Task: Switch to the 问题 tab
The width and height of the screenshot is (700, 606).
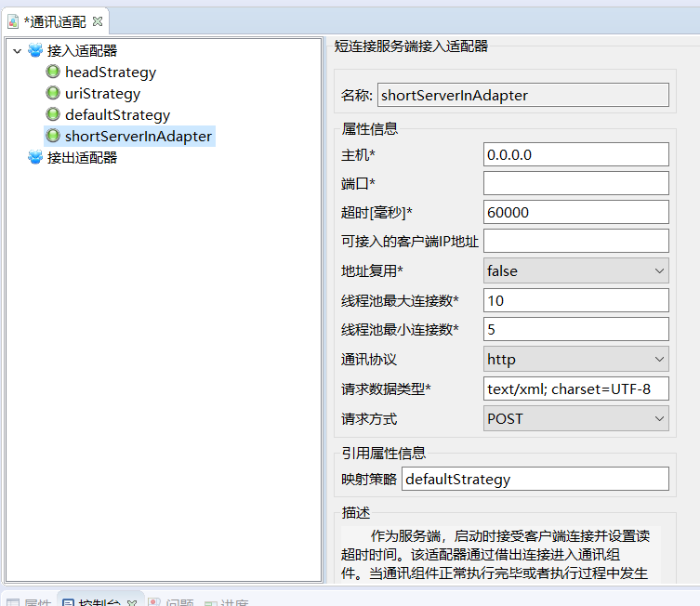Action: pos(178,602)
